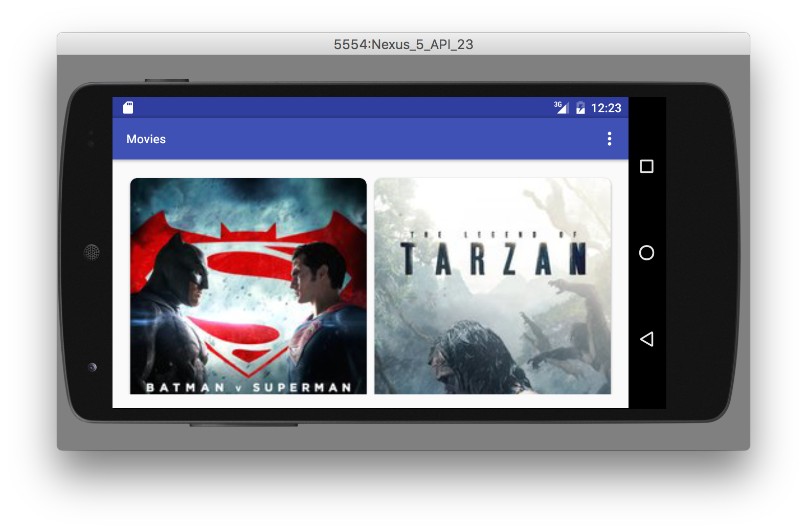Tap the Android Back navigation button
Viewport: 807px width, 532px height.
point(646,339)
